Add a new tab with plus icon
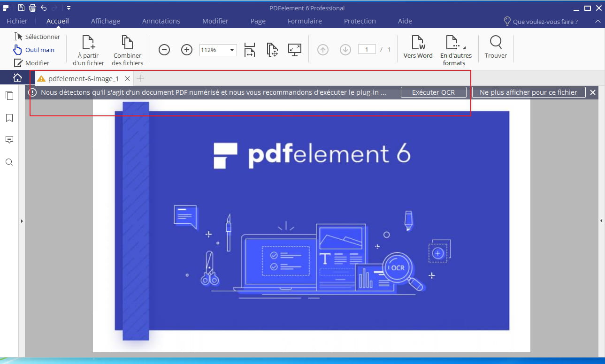Image resolution: width=605 pixels, height=364 pixels. pos(140,78)
